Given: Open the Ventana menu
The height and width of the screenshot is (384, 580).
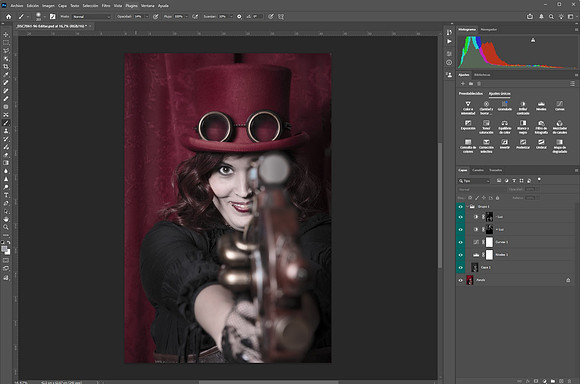Looking at the screenshot, I should tap(148, 6).
